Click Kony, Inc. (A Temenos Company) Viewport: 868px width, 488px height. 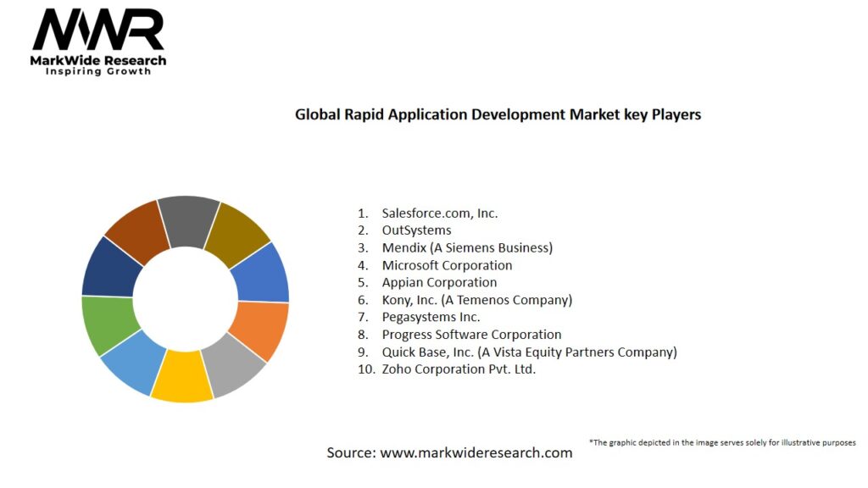pyautogui.click(x=476, y=300)
